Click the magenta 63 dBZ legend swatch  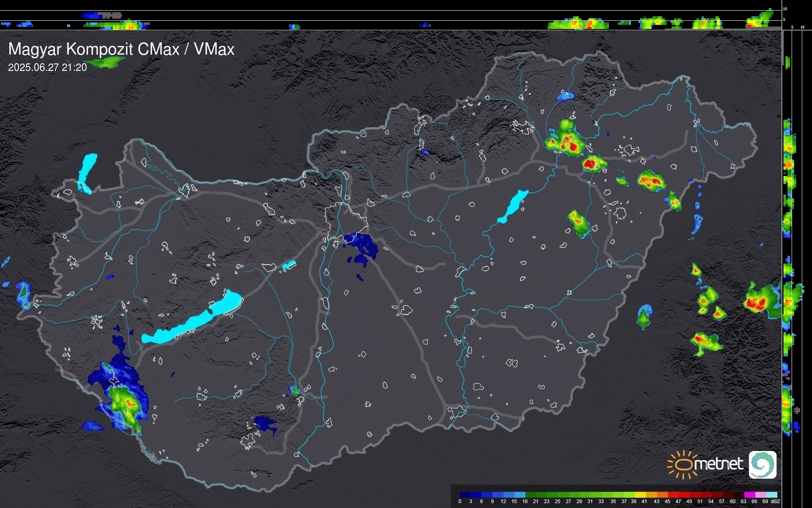749,495
